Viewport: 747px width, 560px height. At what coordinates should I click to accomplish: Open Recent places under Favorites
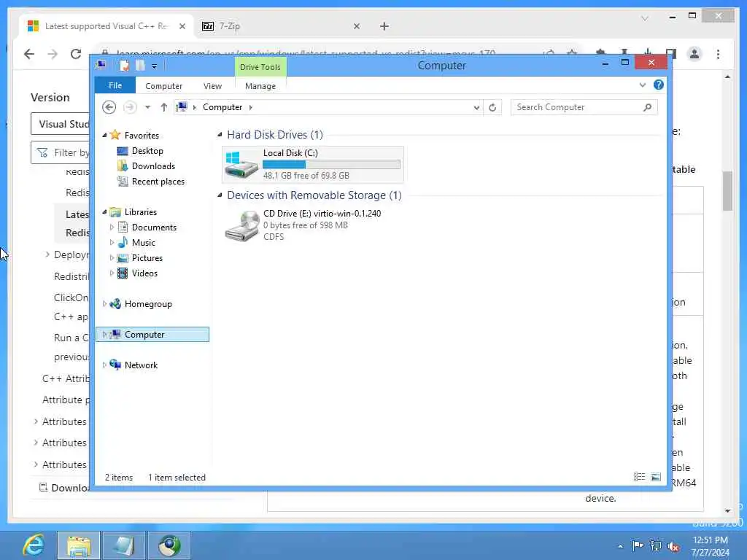coord(158,182)
